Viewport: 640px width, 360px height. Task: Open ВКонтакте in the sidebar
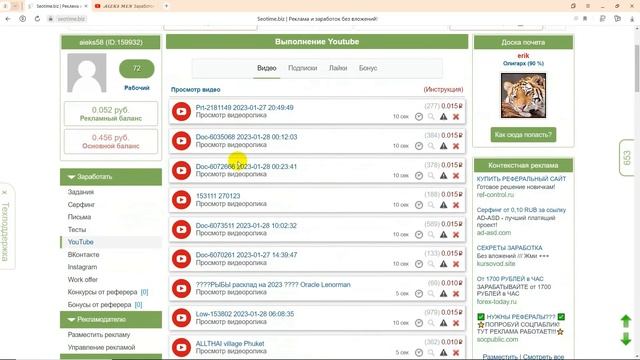point(83,255)
